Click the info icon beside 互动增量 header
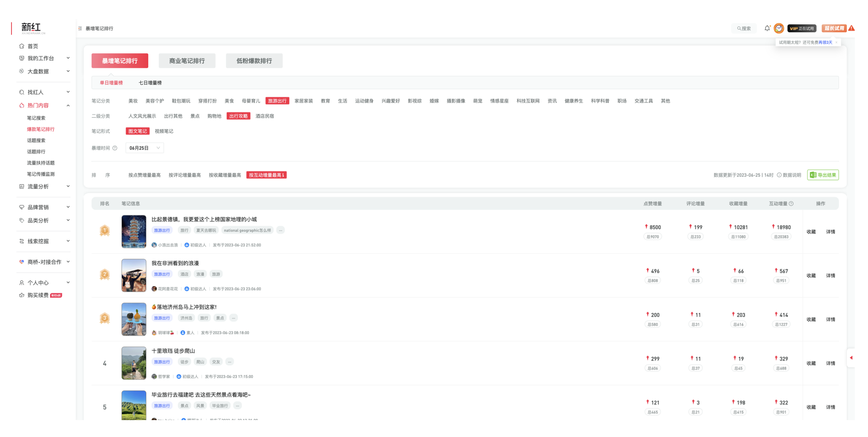Image resolution: width=868 pixels, height=437 pixels. point(791,204)
